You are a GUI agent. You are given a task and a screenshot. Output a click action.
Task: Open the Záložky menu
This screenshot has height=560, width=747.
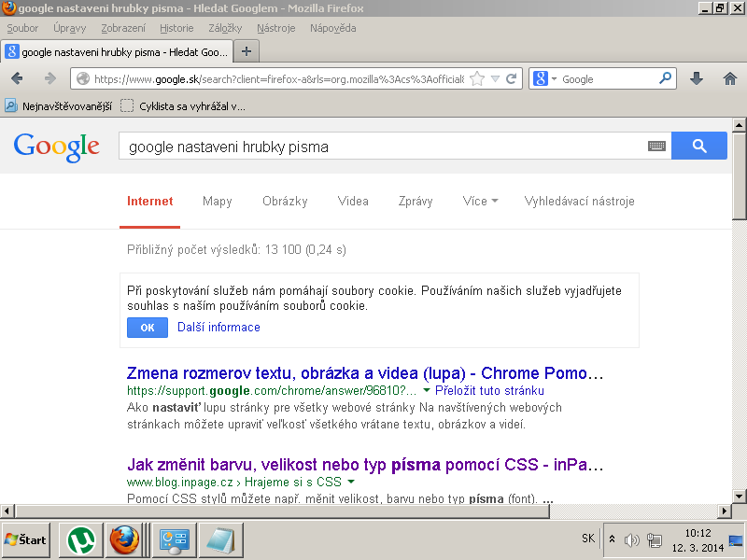(225, 28)
